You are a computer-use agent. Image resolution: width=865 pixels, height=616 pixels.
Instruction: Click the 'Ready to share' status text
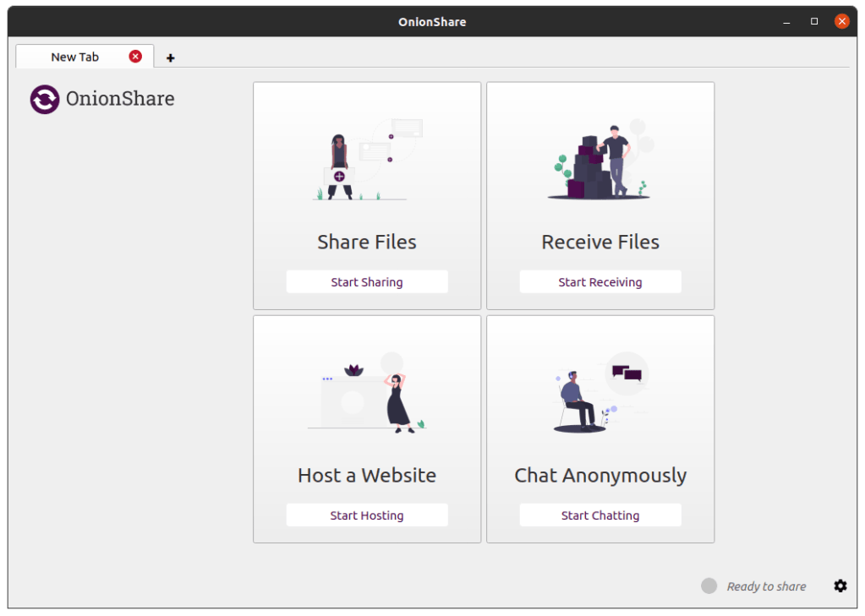766,586
